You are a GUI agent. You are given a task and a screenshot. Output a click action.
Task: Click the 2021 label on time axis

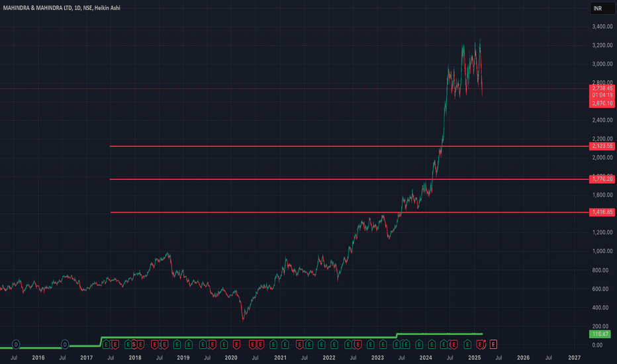point(280,357)
